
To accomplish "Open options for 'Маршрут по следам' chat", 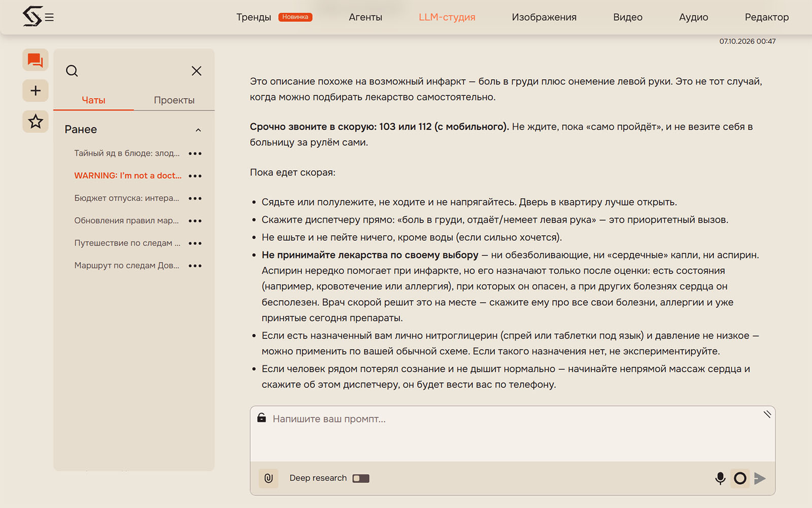I will [195, 265].
